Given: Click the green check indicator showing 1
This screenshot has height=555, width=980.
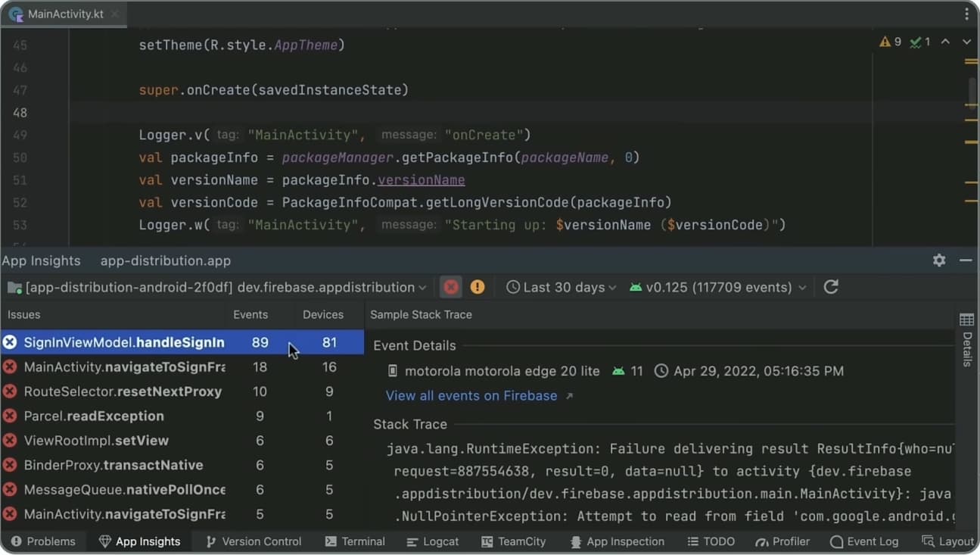Looking at the screenshot, I should (x=920, y=42).
